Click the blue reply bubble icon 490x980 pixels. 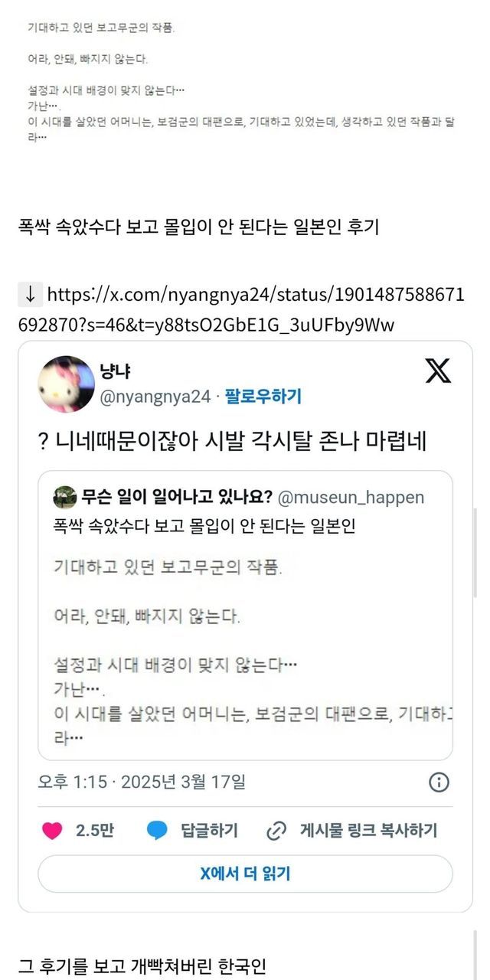(x=157, y=831)
